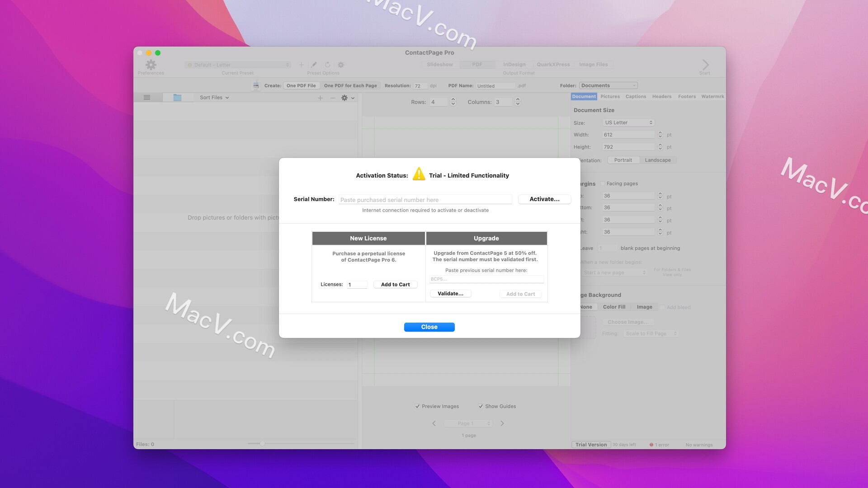Click the Rows stepper

(453, 102)
